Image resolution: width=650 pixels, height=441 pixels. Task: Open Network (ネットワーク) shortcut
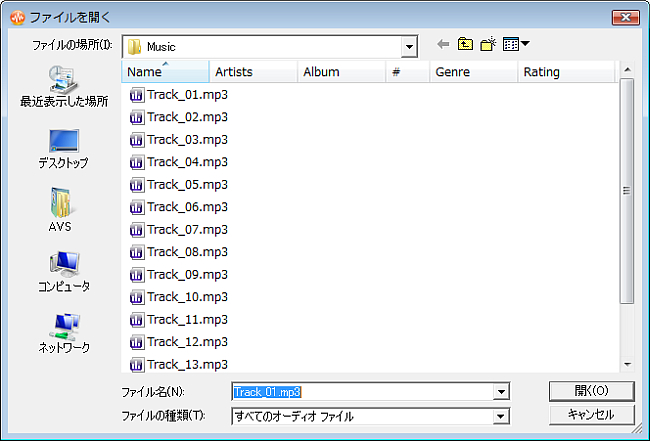coord(64,333)
